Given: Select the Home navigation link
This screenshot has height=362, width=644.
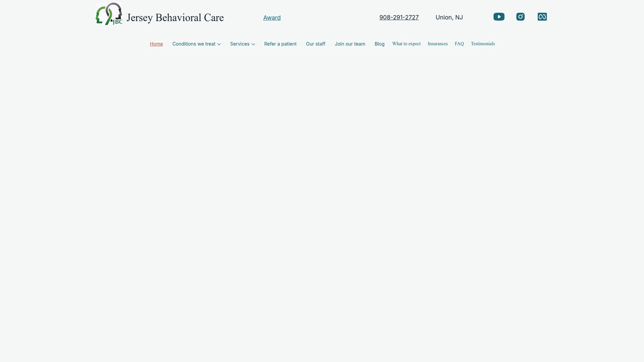Looking at the screenshot, I should tap(156, 44).
